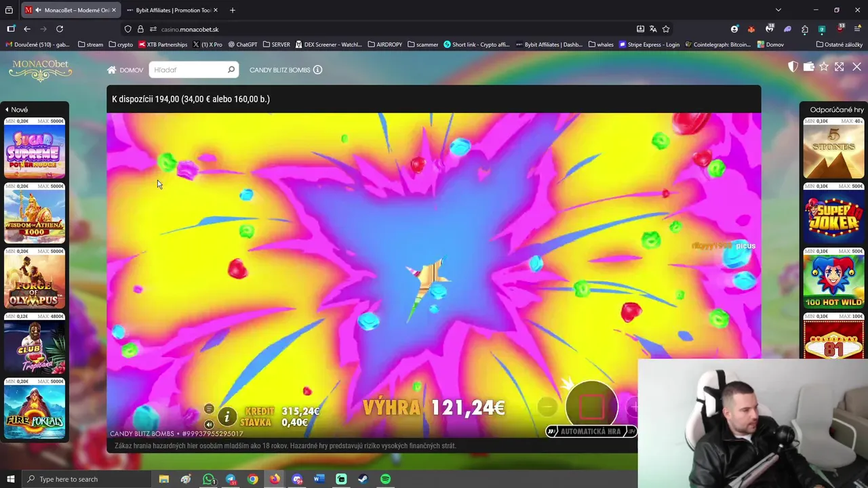Open Super Joker recommended game

tap(833, 213)
